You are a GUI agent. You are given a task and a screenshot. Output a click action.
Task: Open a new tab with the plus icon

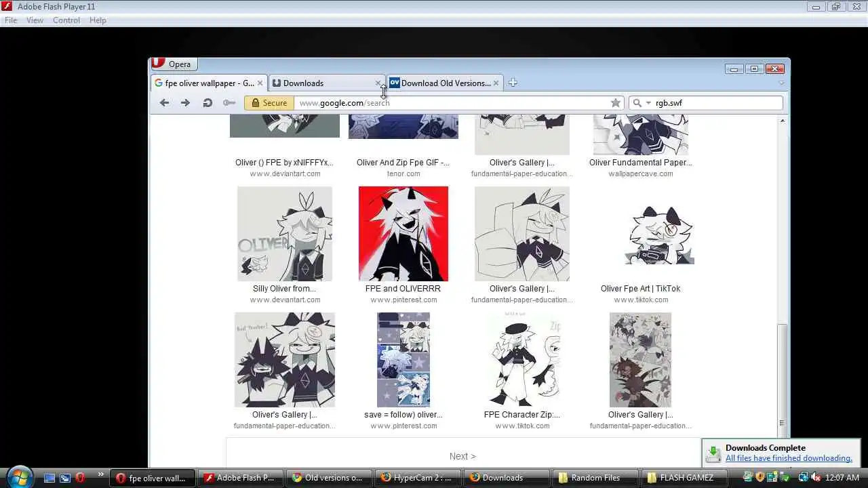click(x=513, y=83)
